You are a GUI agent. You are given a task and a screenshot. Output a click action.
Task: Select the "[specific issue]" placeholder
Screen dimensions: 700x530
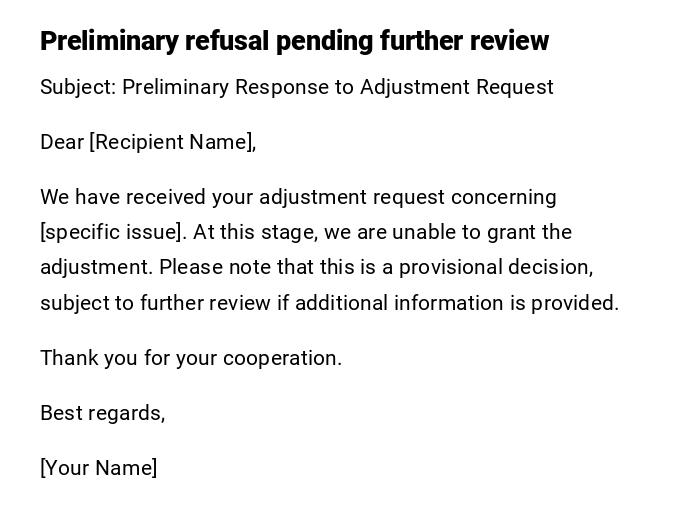pyautogui.click(x=112, y=232)
